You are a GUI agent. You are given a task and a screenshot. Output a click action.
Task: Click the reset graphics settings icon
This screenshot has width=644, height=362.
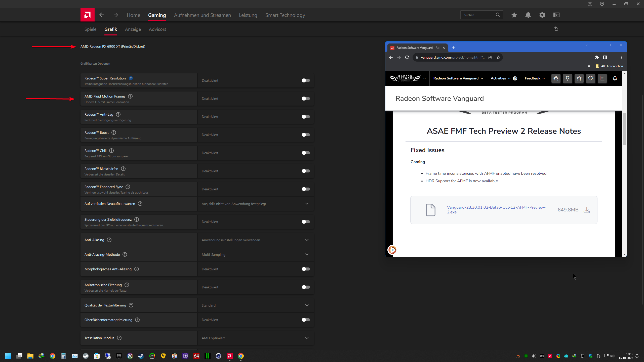[x=556, y=29]
